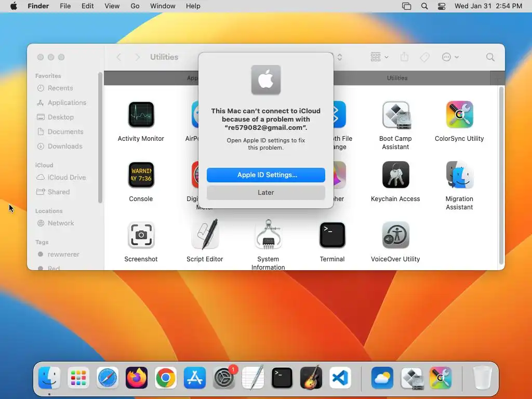Click the Tags toolbar icon
This screenshot has width=532, height=399.
pos(425,57)
